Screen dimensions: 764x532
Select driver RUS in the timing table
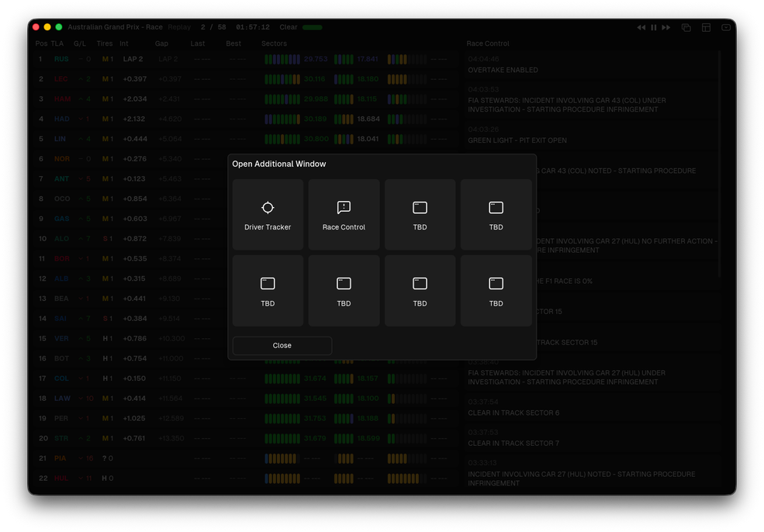pyautogui.click(x=61, y=59)
